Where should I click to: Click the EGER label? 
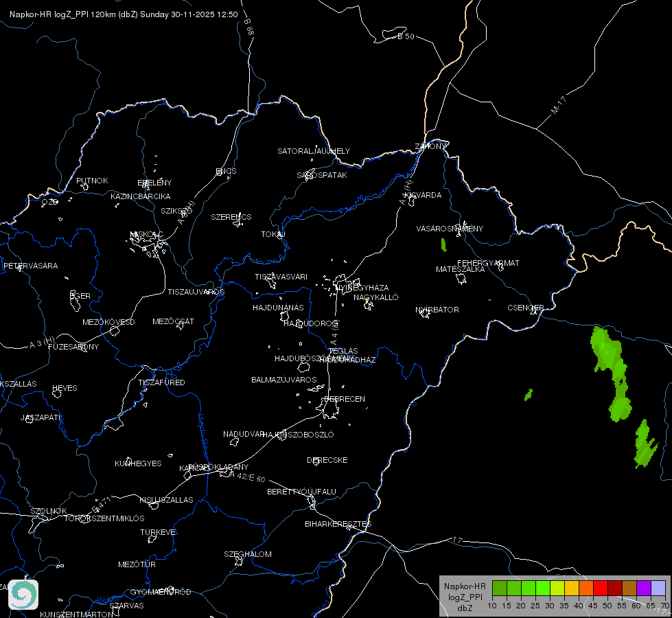tap(80, 296)
